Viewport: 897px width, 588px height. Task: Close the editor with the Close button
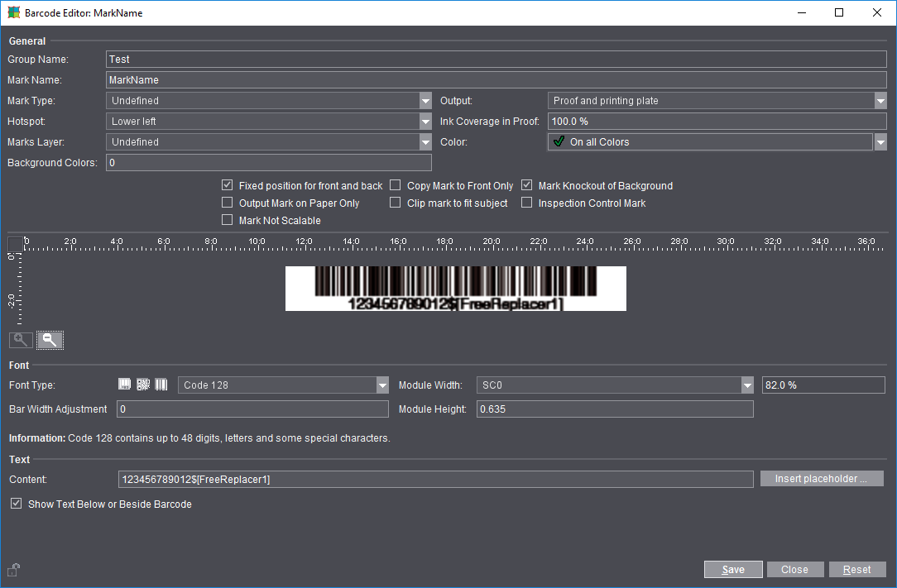click(x=795, y=569)
